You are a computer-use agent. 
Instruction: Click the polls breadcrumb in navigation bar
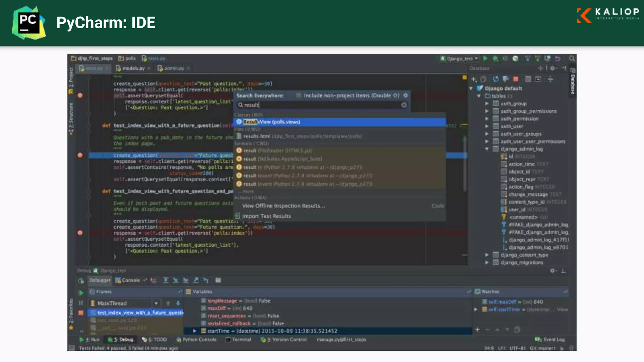[127, 58]
